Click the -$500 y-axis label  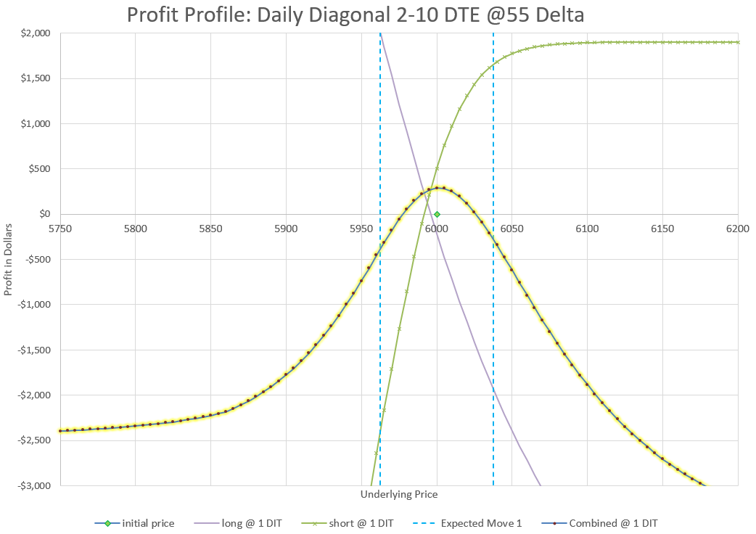coord(38,259)
